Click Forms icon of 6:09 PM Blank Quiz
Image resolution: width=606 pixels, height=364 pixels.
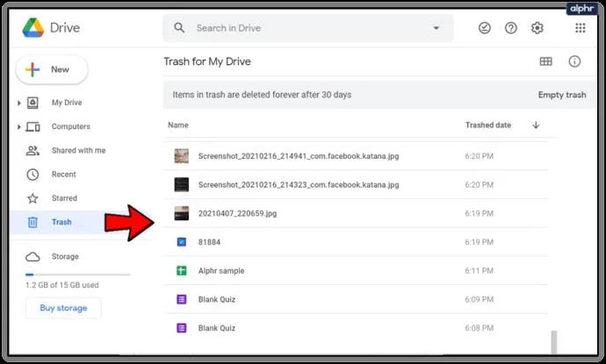182,299
